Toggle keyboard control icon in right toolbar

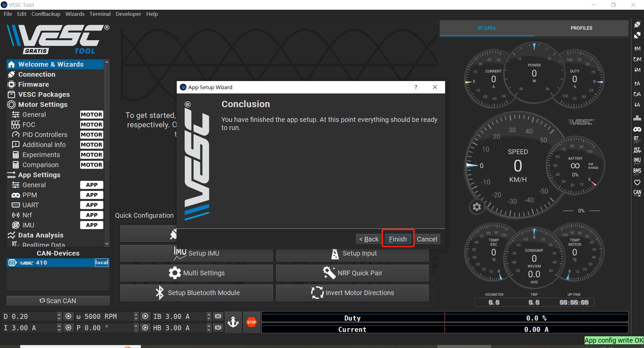coord(637,118)
